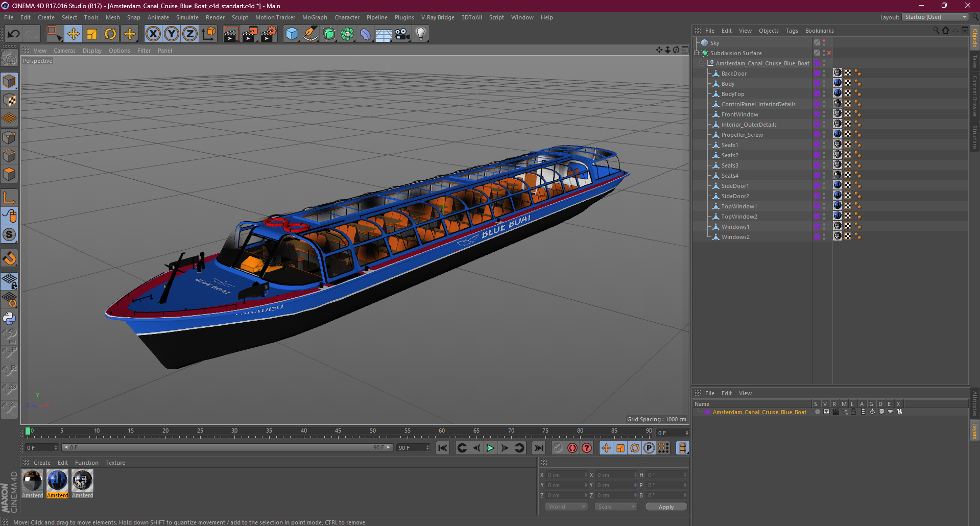
Task: Open the spline Pen tool
Action: pyautogui.click(x=310, y=34)
